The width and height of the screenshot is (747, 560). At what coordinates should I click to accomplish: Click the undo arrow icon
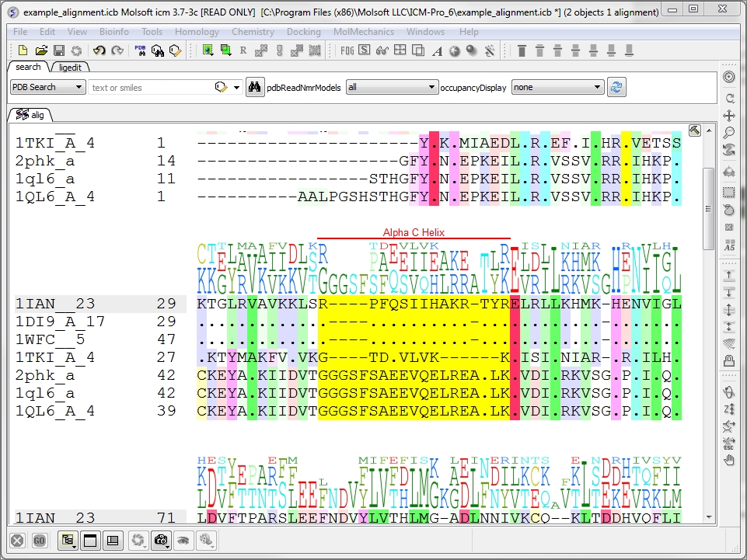(99, 50)
